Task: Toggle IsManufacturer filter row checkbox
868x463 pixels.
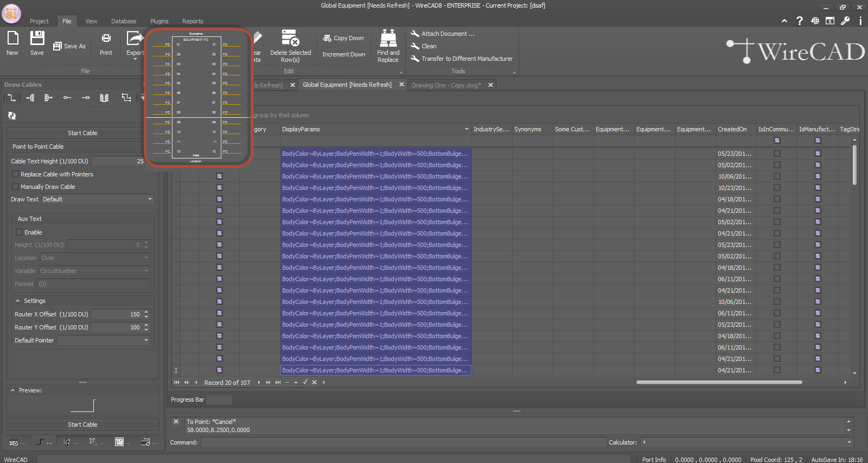Action: click(818, 141)
